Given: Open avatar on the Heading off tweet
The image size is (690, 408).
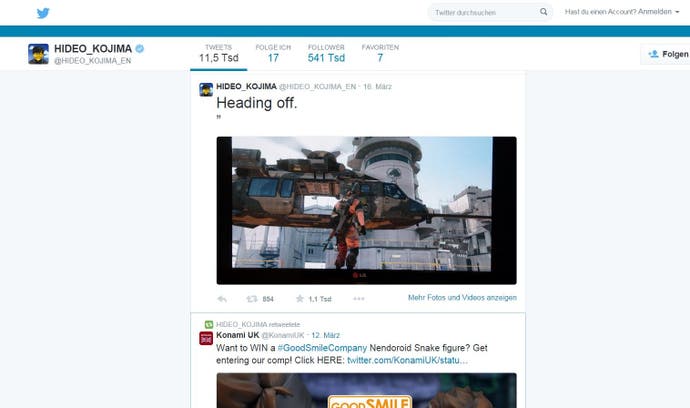Looking at the screenshot, I should tap(206, 89).
